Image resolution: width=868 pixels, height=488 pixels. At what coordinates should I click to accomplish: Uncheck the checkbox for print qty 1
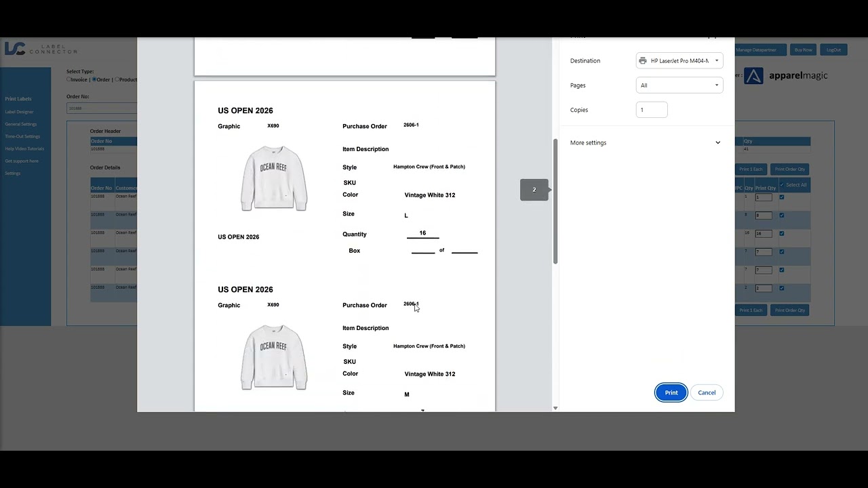782,197
